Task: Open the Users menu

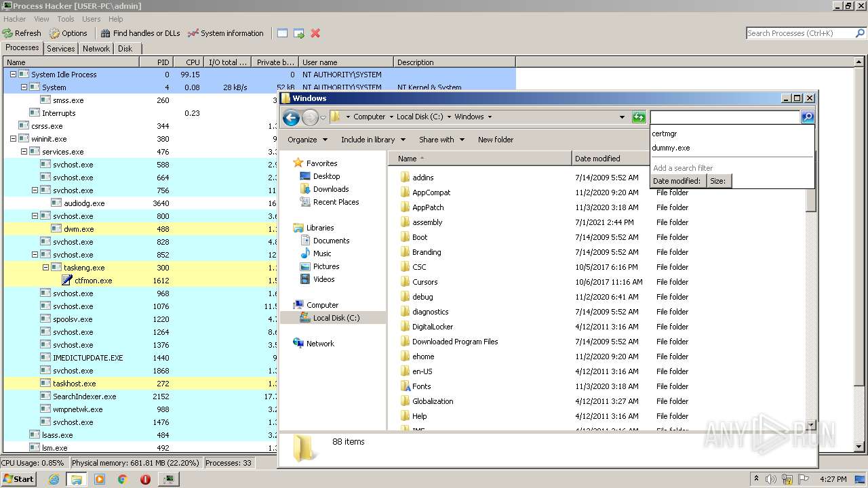Action: [x=91, y=19]
